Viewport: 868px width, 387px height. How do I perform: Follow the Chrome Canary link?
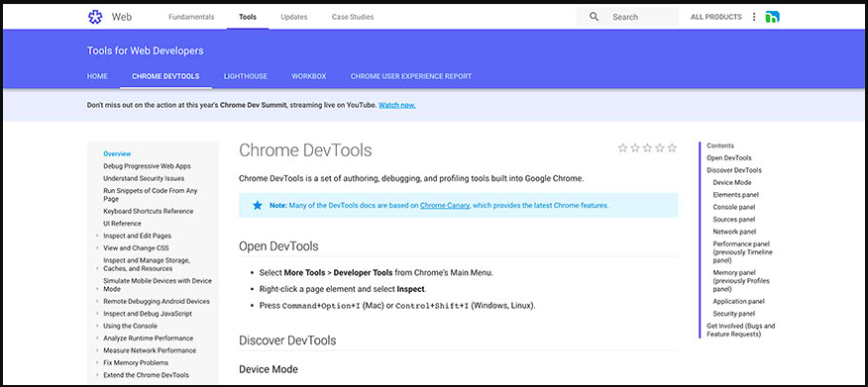click(445, 205)
